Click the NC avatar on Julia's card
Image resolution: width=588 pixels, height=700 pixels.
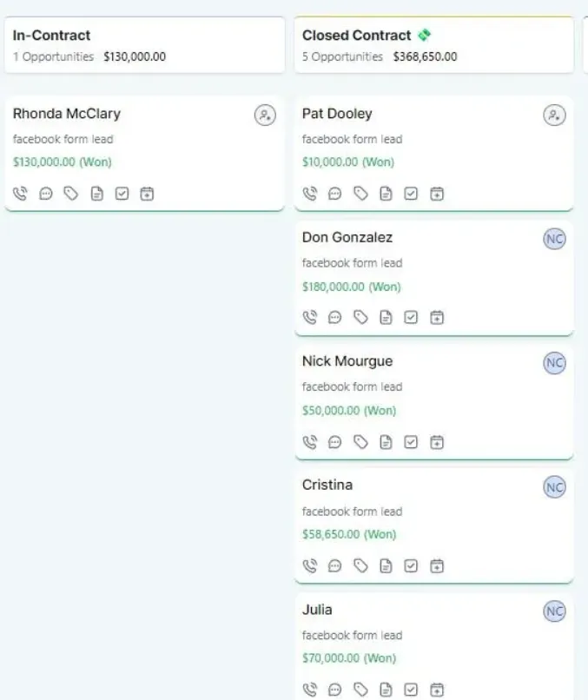pos(554,611)
